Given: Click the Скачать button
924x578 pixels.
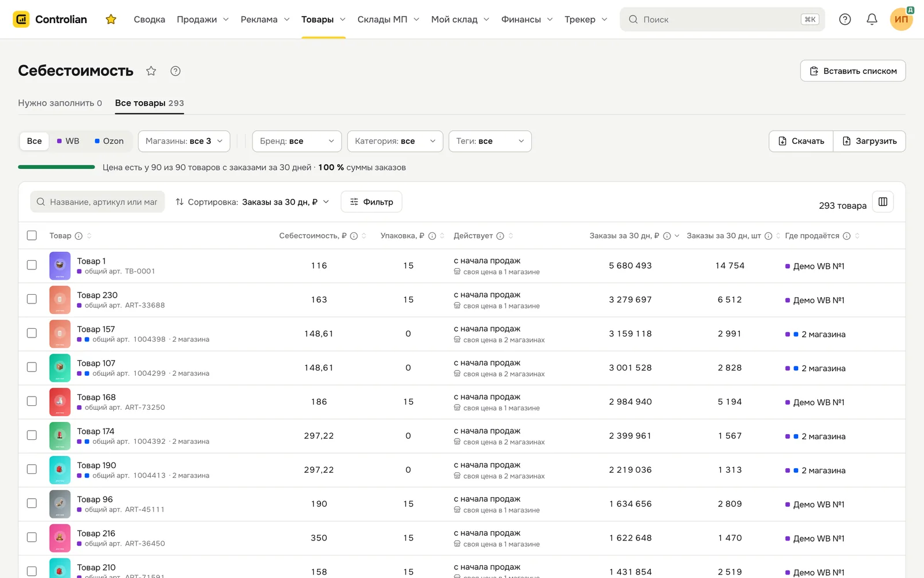Looking at the screenshot, I should (801, 141).
